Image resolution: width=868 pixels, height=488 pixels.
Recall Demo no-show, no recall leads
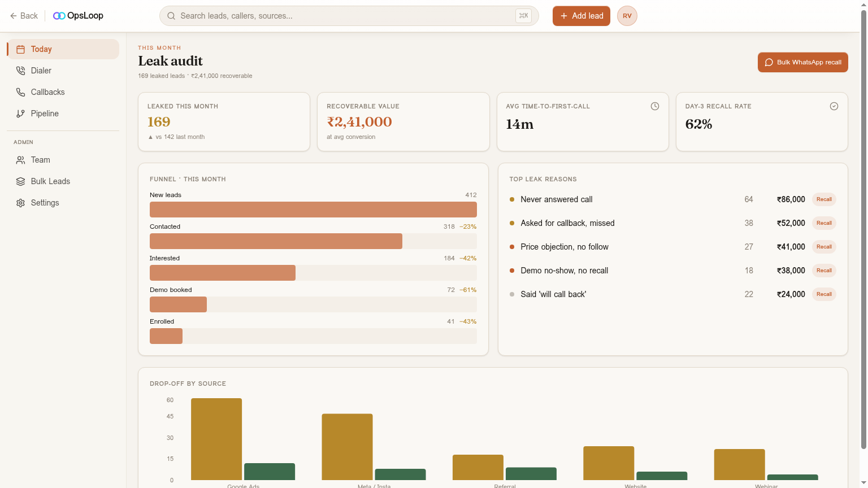(x=824, y=271)
